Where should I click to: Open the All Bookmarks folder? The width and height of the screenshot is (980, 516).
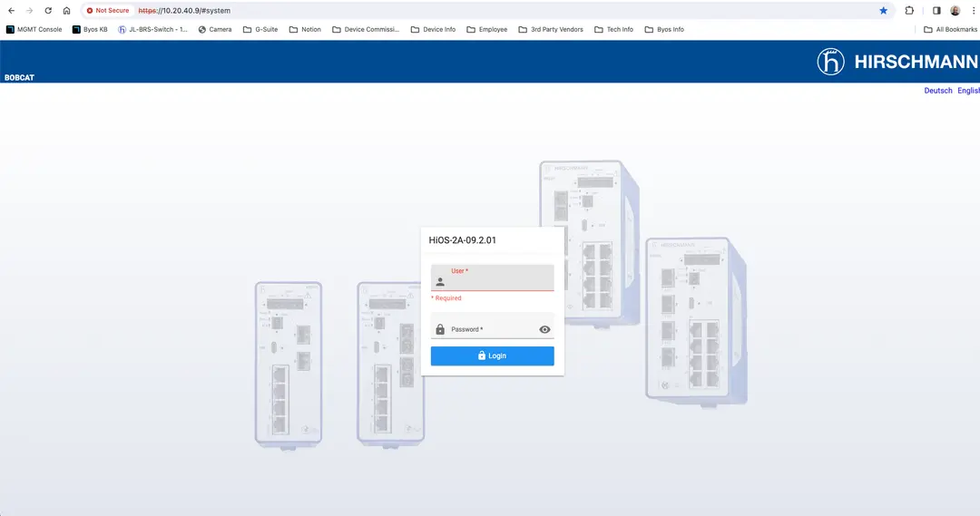pos(951,29)
